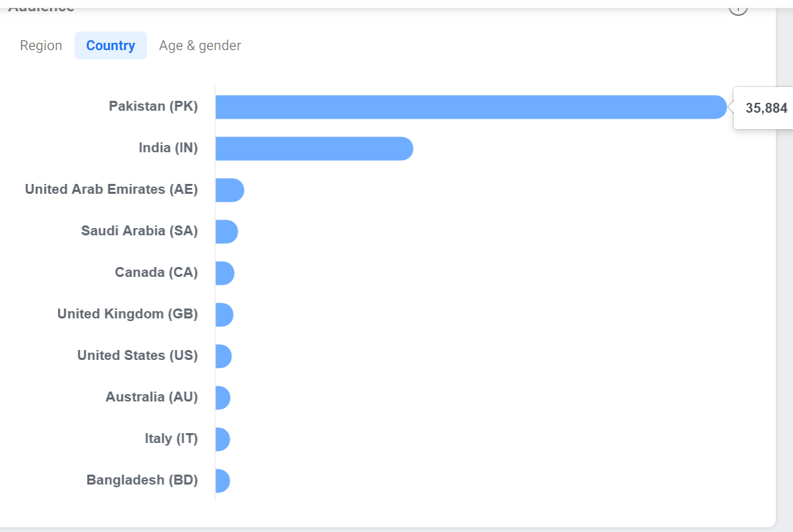Click the India (IN) label

point(168,148)
